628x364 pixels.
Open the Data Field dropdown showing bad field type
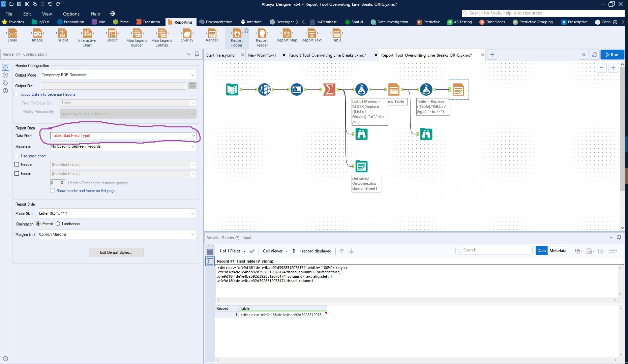coord(193,135)
